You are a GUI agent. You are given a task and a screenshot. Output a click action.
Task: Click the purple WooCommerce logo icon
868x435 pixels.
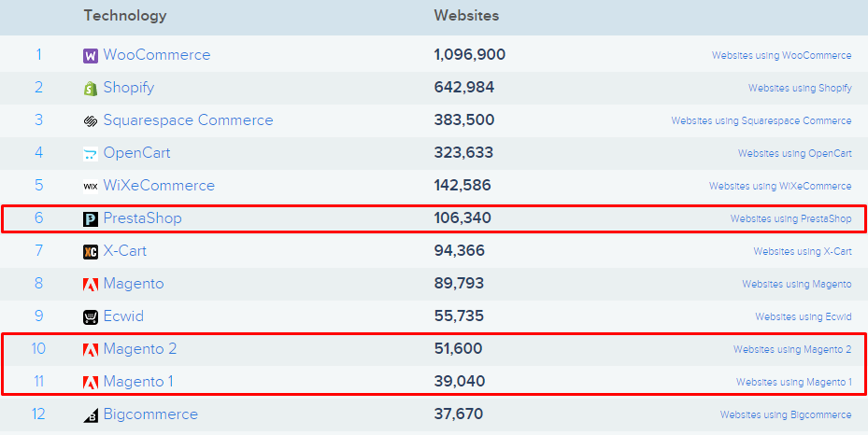point(91,56)
